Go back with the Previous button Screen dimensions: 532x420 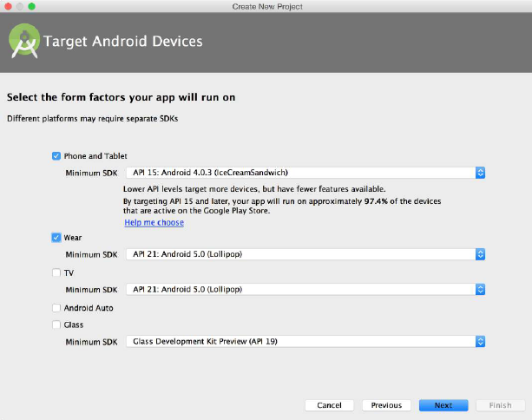386,405
